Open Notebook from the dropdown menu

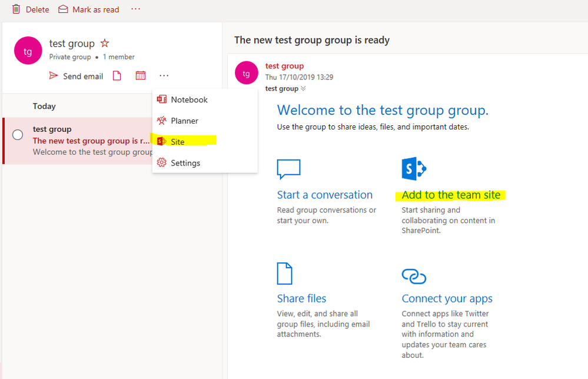205,99
